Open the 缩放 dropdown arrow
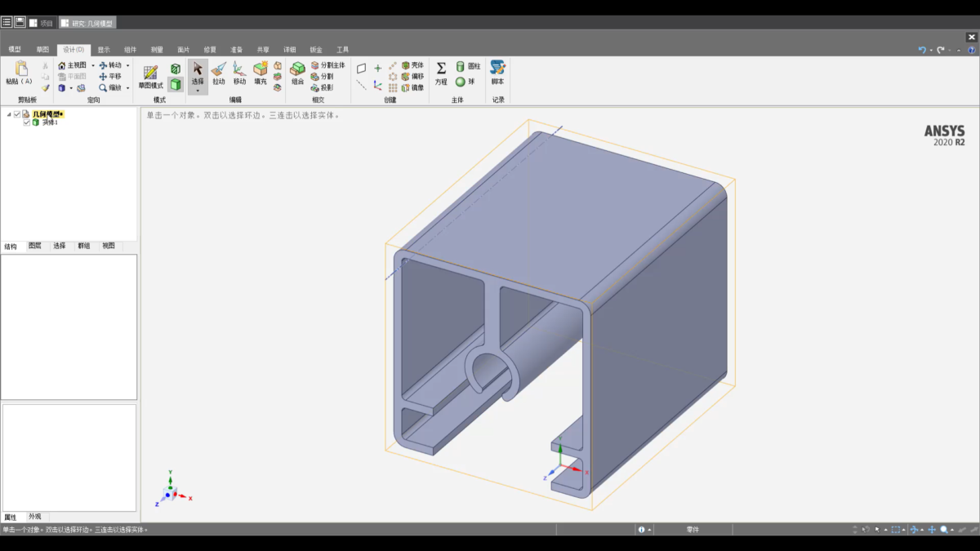980x551 pixels. click(x=127, y=87)
